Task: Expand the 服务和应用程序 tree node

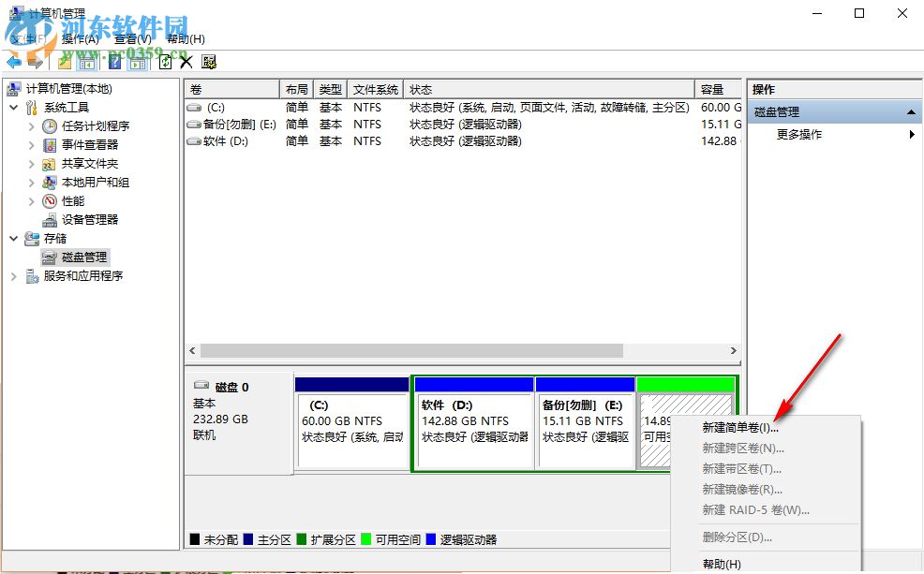Action: (13, 276)
